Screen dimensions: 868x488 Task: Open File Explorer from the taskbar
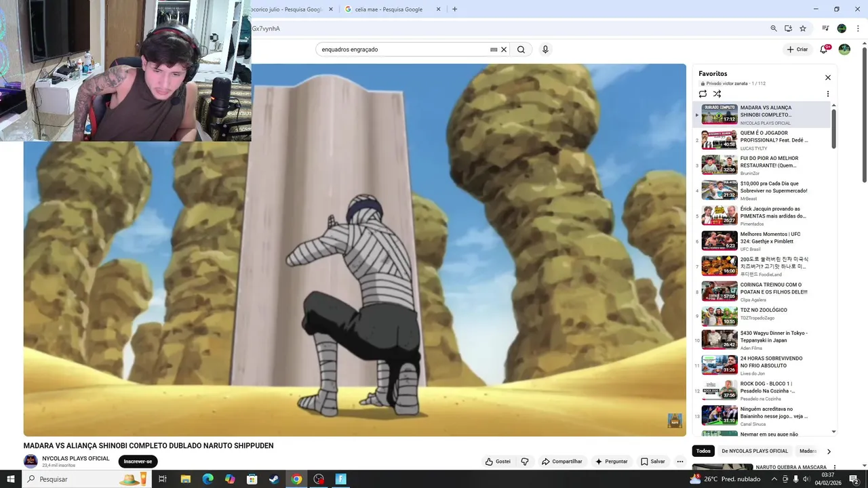(185, 479)
